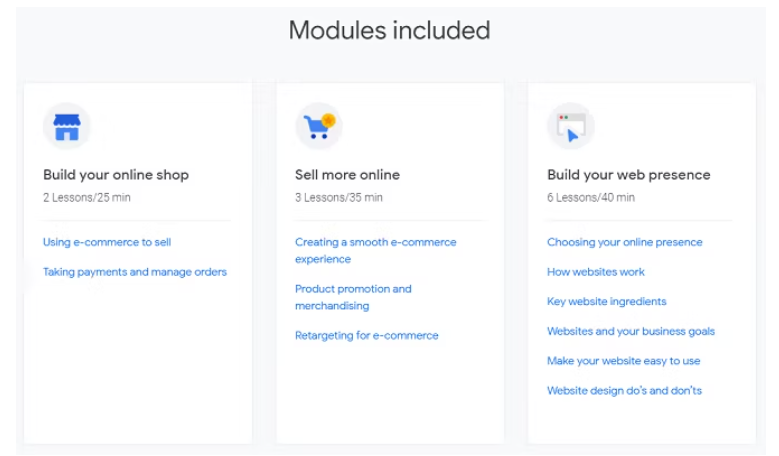779x456 pixels.
Task: Click the 'Modules included' heading
Action: point(390,30)
